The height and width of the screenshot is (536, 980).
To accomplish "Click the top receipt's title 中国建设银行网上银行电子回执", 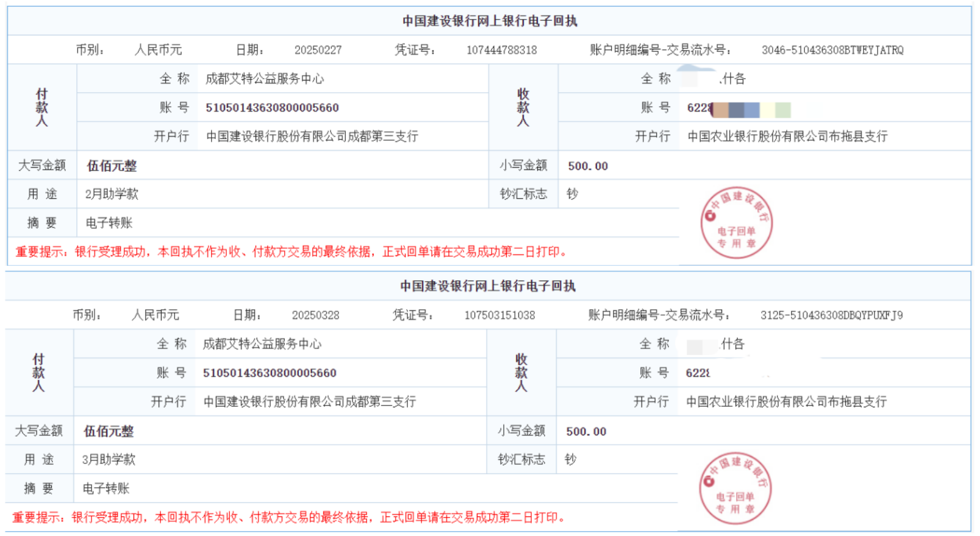I will [x=490, y=21].
